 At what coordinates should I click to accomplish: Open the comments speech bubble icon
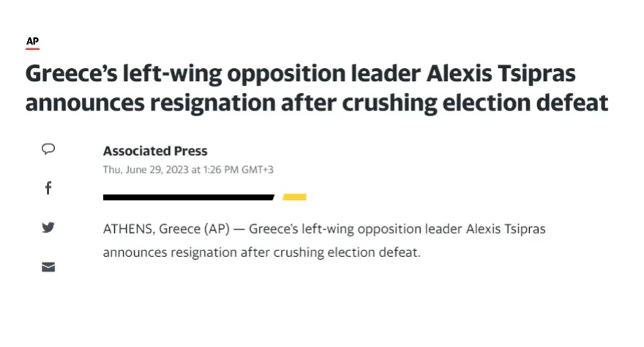pyautogui.click(x=48, y=149)
